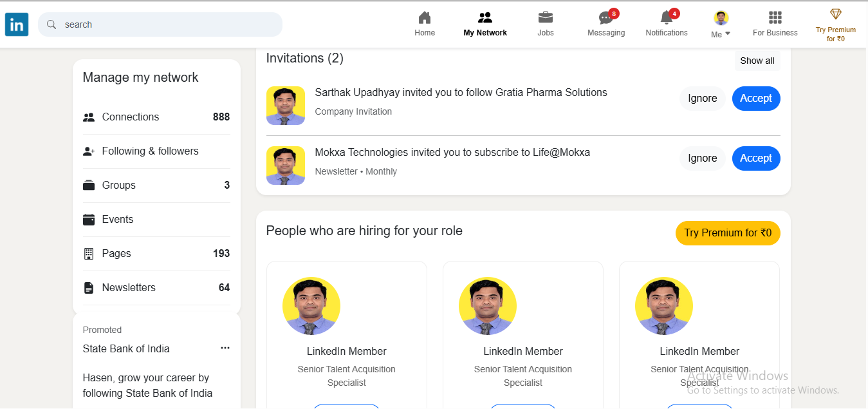Click the Invitations (2) heading
The height and width of the screenshot is (409, 868).
(305, 59)
